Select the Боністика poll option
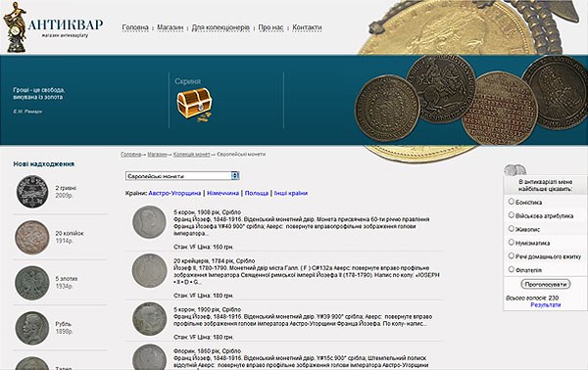588x370 pixels. click(511, 202)
